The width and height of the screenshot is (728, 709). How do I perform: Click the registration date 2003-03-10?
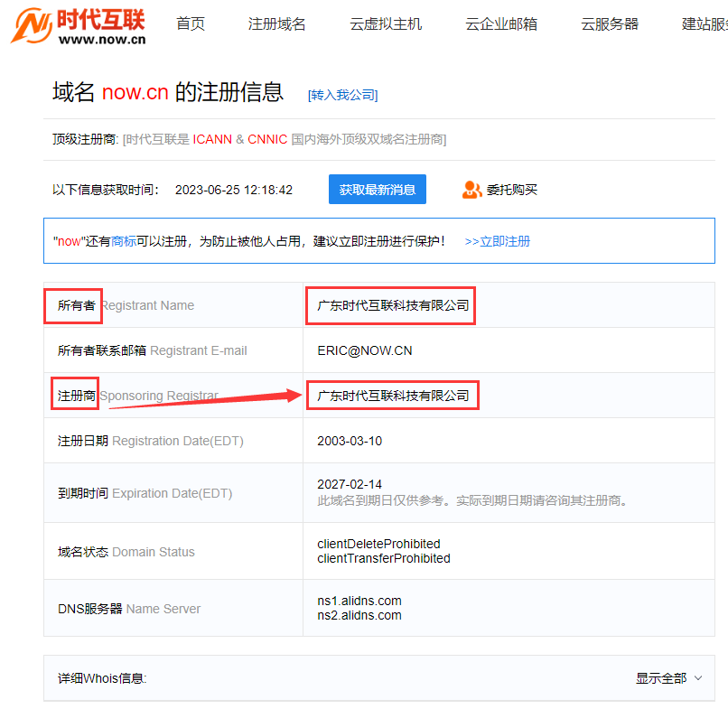tap(350, 441)
